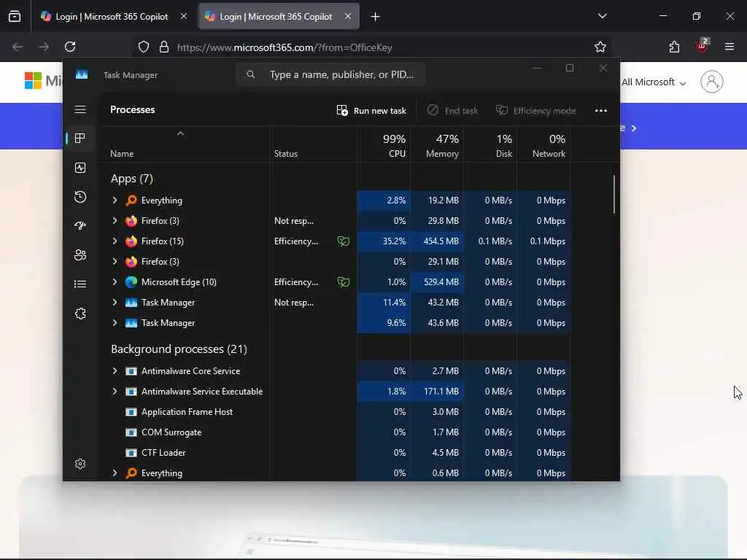
Task: Focus the Task Manager search field
Action: pyautogui.click(x=330, y=75)
